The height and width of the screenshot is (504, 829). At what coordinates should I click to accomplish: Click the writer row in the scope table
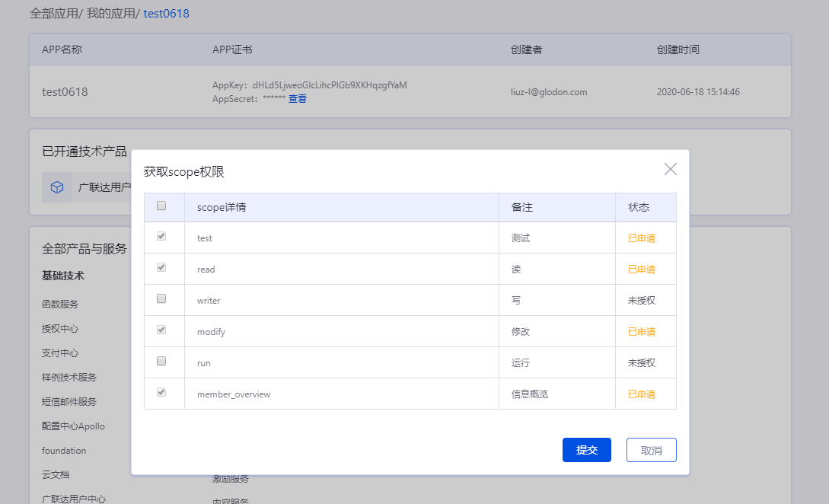(x=343, y=301)
